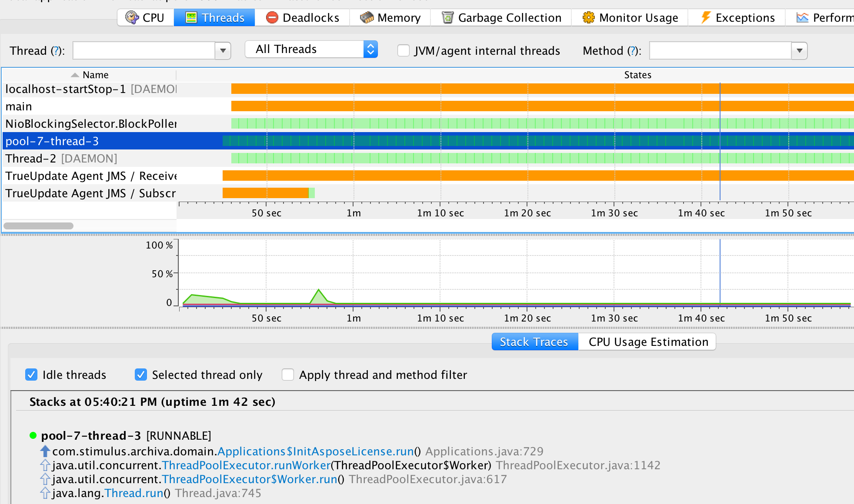Click the Deadlocks red stop icon
This screenshot has height=504, width=854.
click(272, 17)
